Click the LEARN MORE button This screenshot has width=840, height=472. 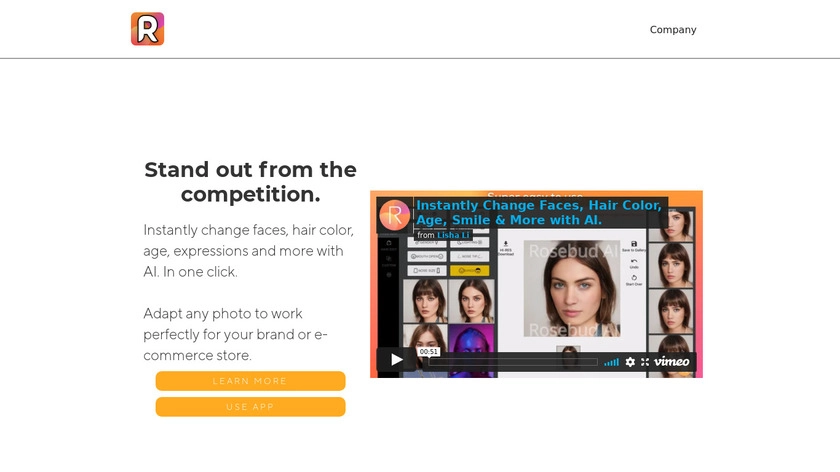point(250,381)
